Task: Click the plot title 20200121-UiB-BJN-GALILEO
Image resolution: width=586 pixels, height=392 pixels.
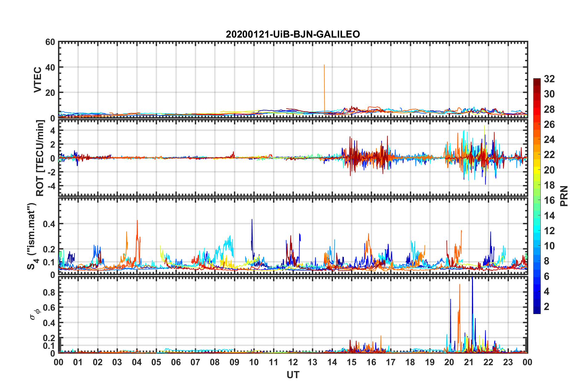Action: 293,34
